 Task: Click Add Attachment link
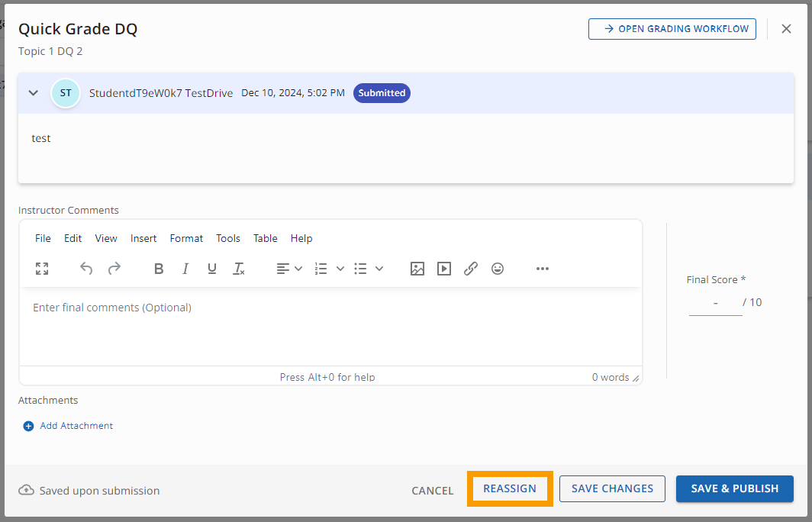[76, 426]
